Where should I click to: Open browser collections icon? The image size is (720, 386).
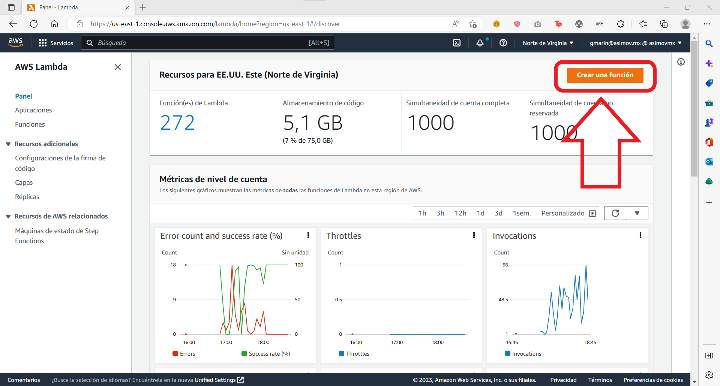point(664,24)
